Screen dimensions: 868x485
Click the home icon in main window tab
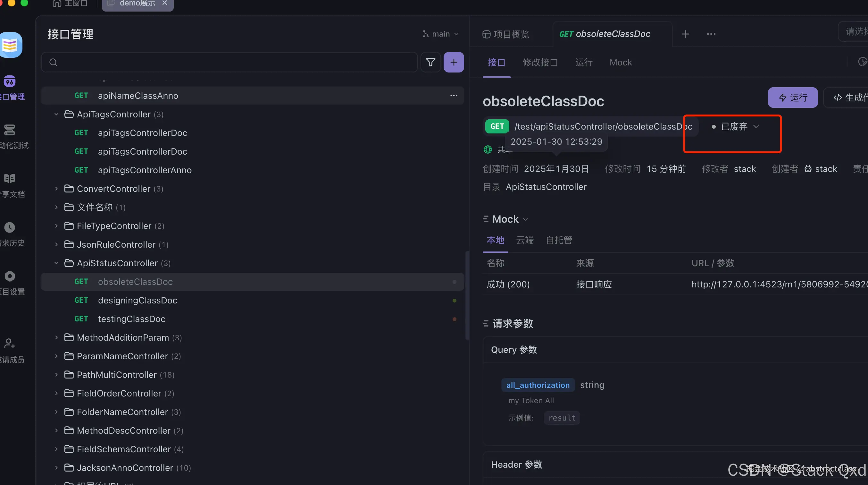click(57, 4)
